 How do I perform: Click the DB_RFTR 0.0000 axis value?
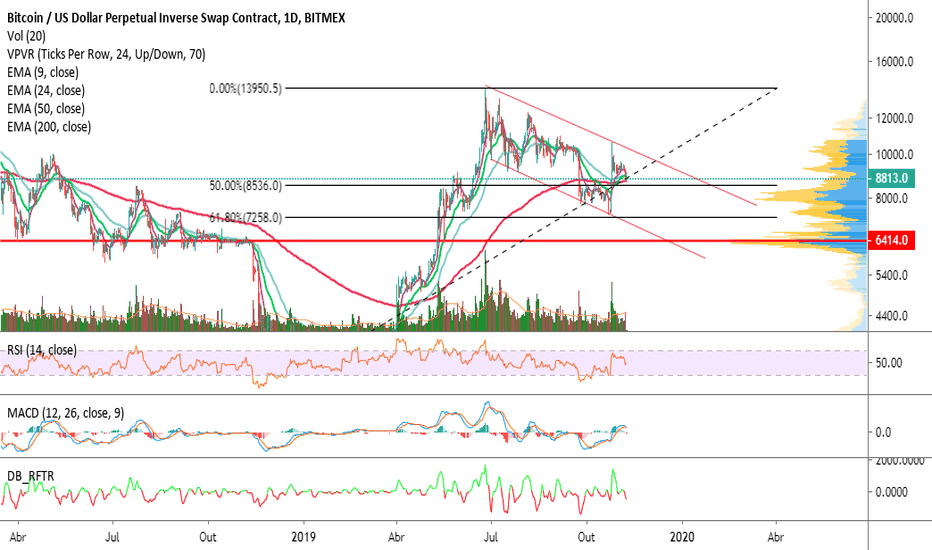point(892,492)
